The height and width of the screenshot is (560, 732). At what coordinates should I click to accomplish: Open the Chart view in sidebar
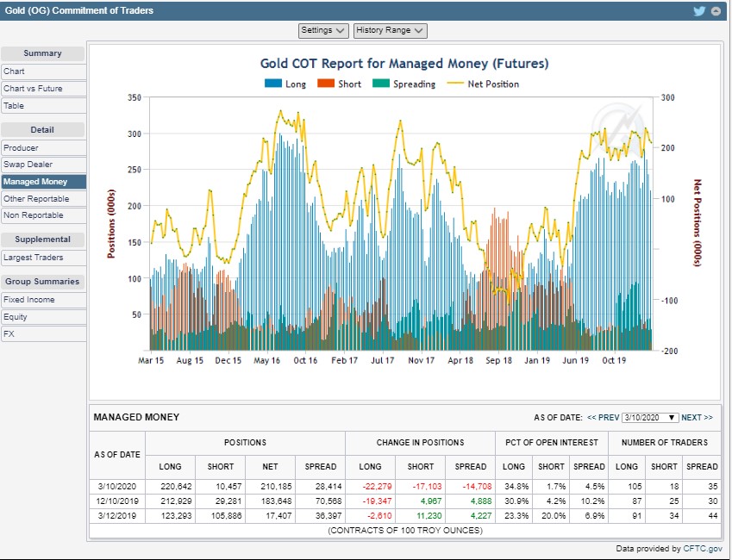[43, 72]
